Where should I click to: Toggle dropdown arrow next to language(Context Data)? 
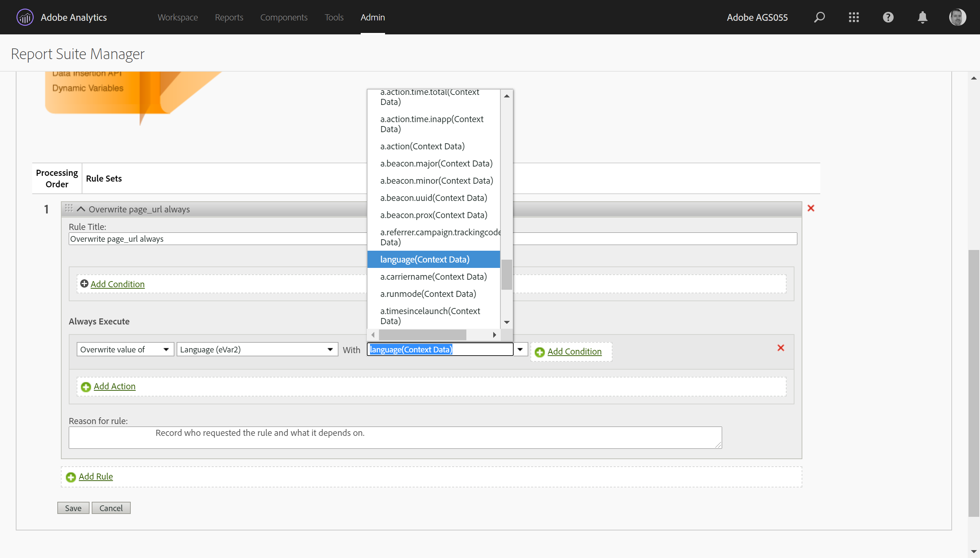tap(520, 349)
